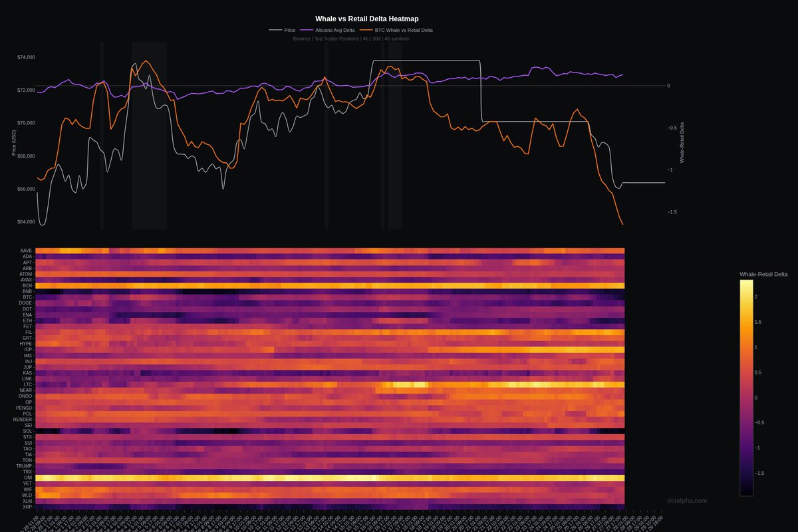This screenshot has width=798, height=532.
Task: Click the JUP row label
Action: tap(28, 367)
